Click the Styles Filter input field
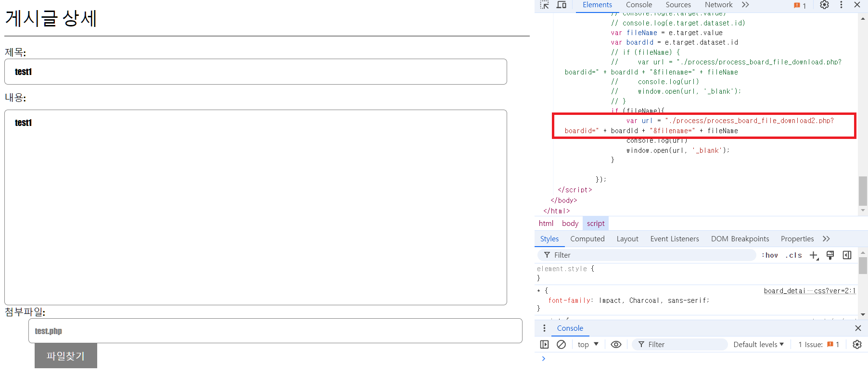Image resolution: width=868 pixels, height=374 pixels. pyautogui.click(x=647, y=255)
